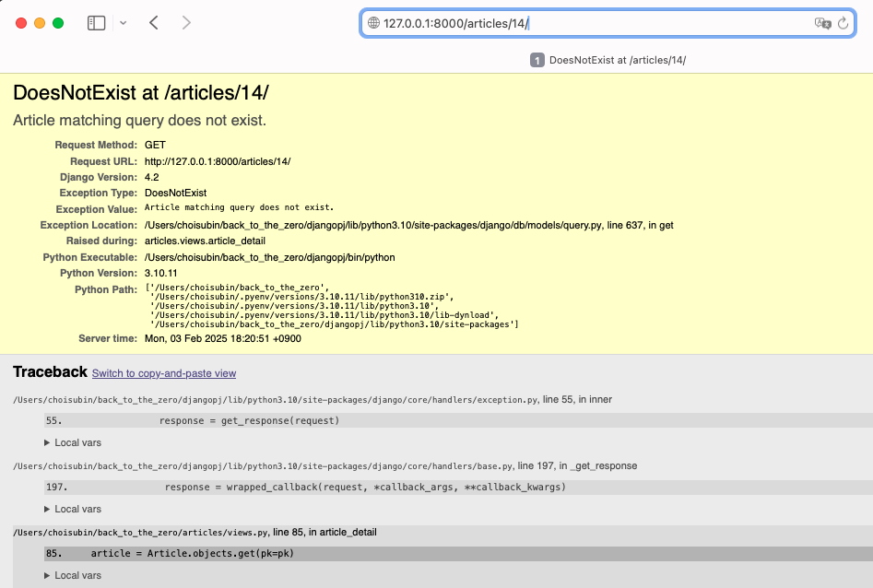Click the Server time value
Viewport: 873px width, 588px height.
[x=223, y=338]
